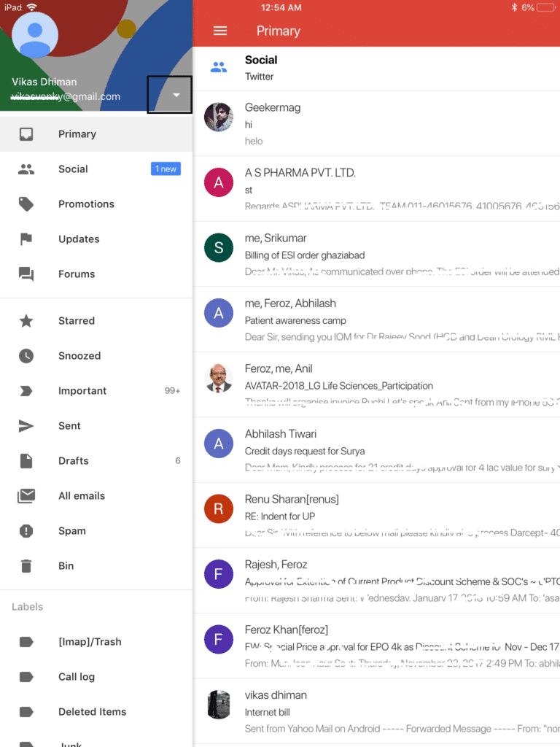The width and height of the screenshot is (560, 747).
Task: Open the Forums chat icon
Action: pos(26,274)
